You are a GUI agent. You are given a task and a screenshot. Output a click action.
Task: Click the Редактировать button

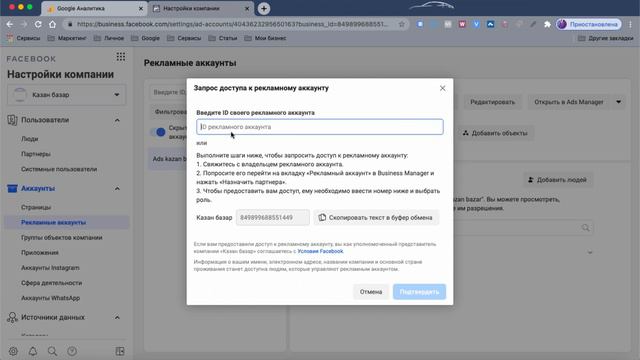click(x=492, y=102)
